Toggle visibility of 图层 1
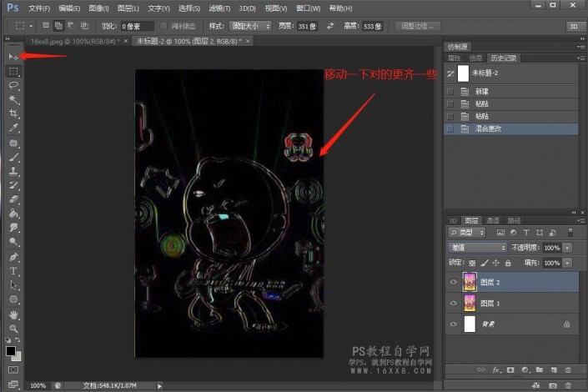Image resolution: width=588 pixels, height=392 pixels. [454, 303]
